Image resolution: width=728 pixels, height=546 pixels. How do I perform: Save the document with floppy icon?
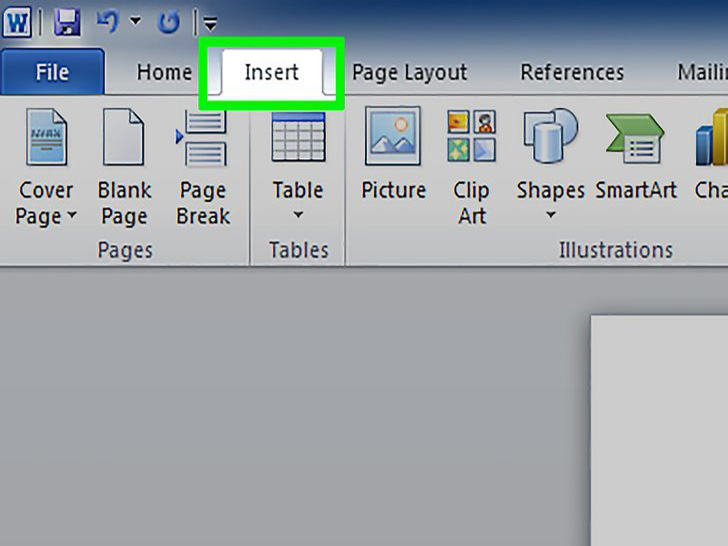67,22
